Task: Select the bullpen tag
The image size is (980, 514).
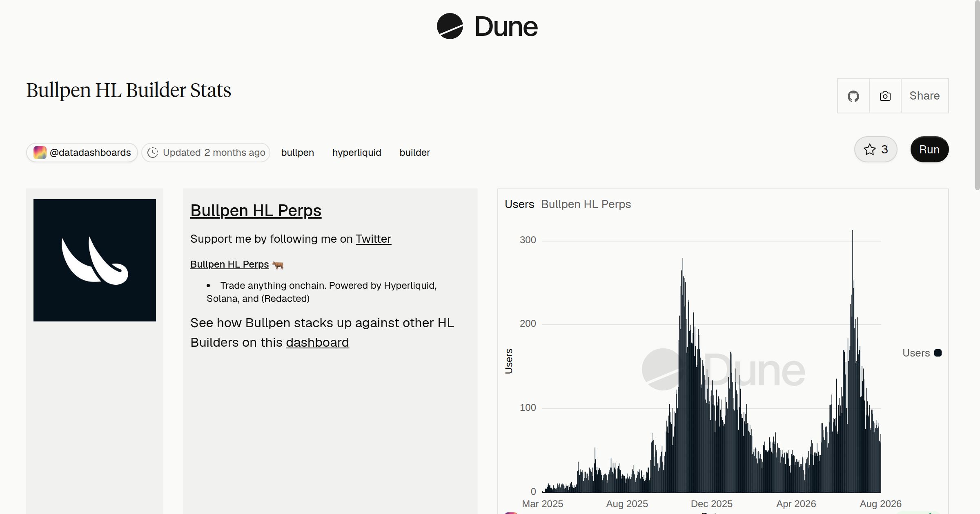Action: pyautogui.click(x=298, y=153)
